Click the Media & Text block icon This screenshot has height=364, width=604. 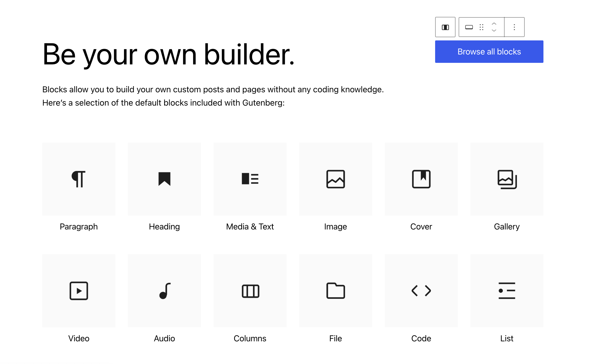click(x=250, y=179)
